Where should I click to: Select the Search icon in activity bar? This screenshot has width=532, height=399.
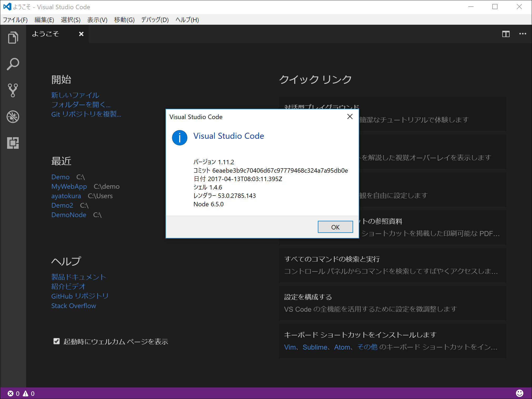(13, 64)
